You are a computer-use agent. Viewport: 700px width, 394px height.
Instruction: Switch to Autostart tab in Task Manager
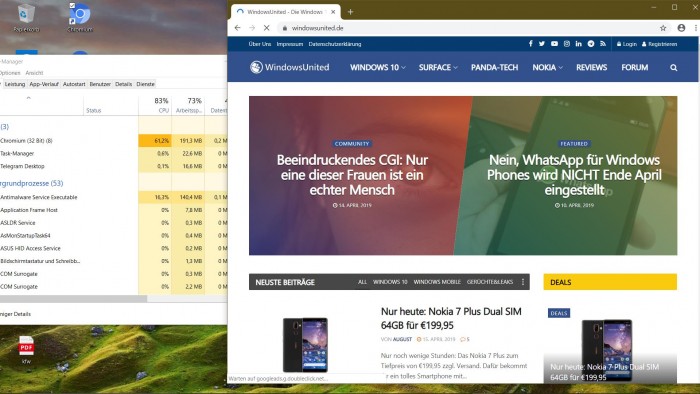(x=74, y=84)
